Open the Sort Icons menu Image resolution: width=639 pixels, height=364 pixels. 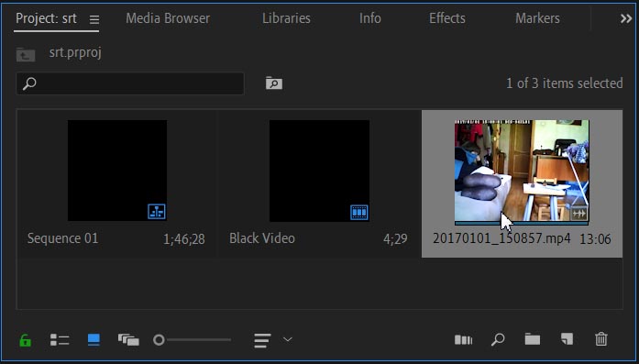[262, 340]
